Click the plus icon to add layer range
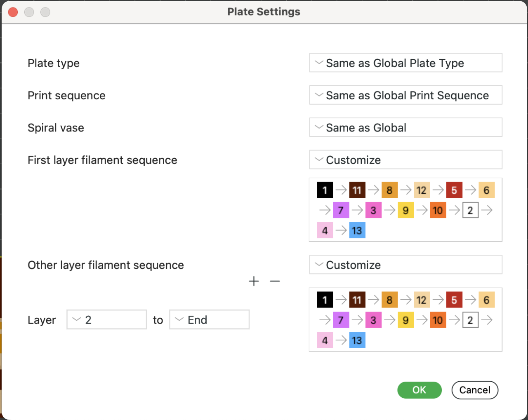Screen dimensions: 528x420 pos(254,281)
